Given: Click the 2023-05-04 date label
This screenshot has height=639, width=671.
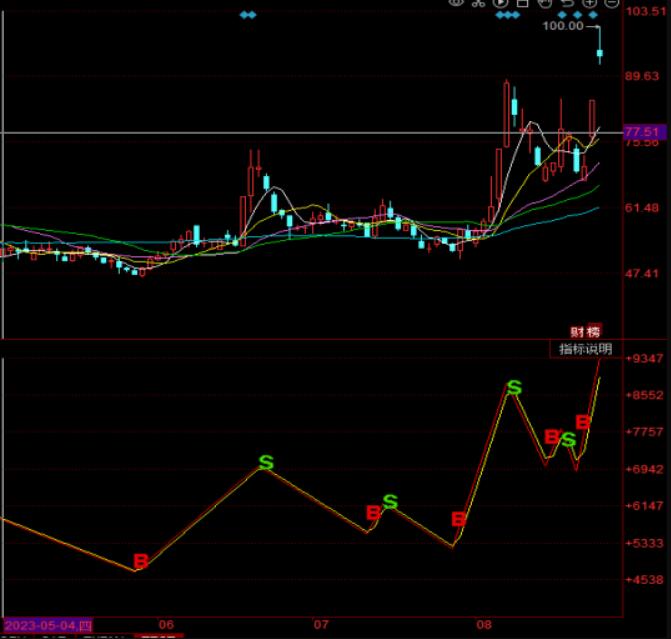Looking at the screenshot, I should pos(46,626).
